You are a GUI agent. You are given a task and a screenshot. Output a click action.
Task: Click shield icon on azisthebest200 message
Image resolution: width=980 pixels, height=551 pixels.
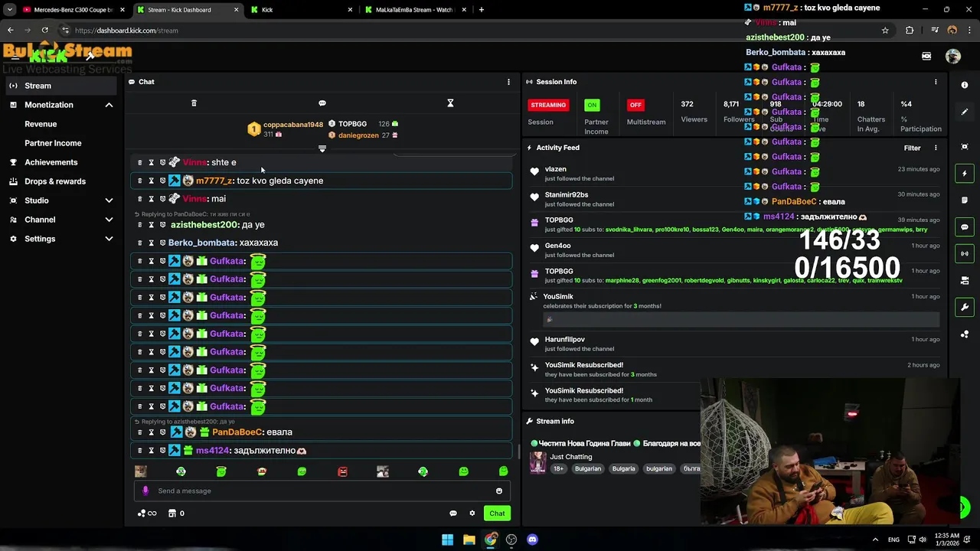(162, 225)
